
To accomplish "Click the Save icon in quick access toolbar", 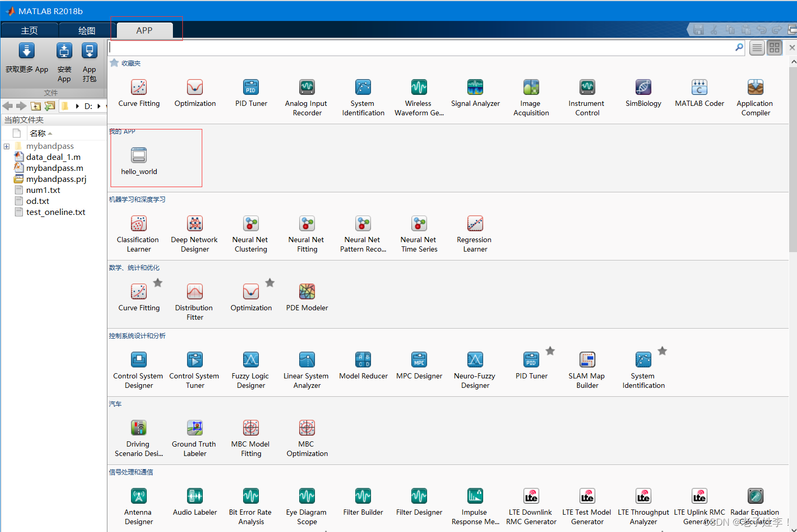I will coord(698,30).
